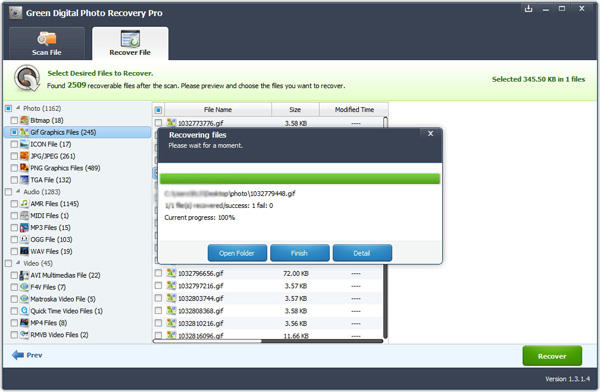
Task: Check the box for 1032808368.gif
Action: click(158, 311)
